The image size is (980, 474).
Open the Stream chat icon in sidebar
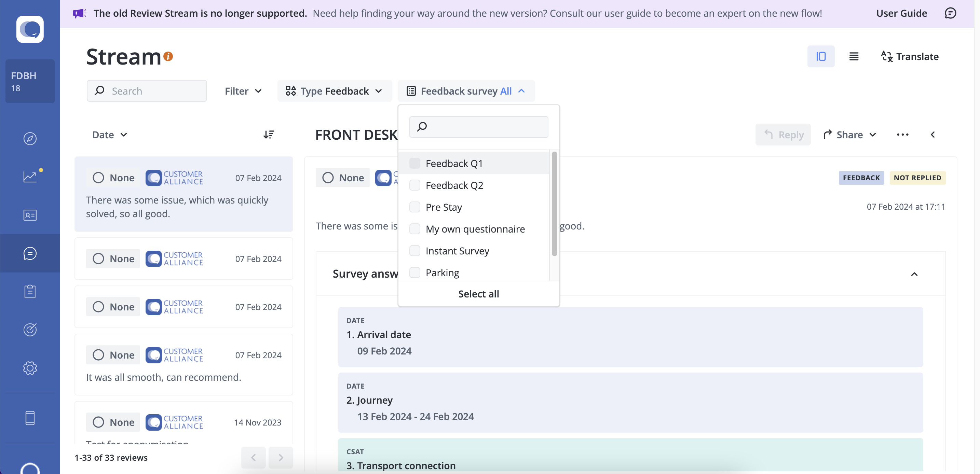30,253
